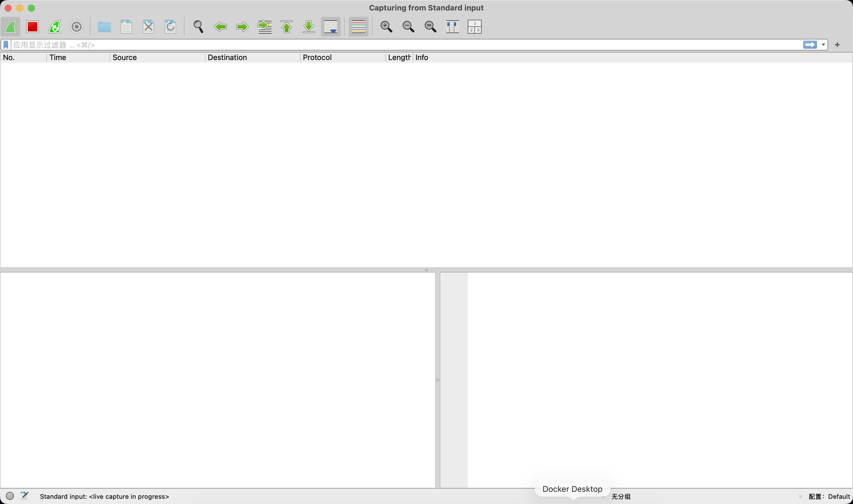Open configuration profile Default selector

829,496
